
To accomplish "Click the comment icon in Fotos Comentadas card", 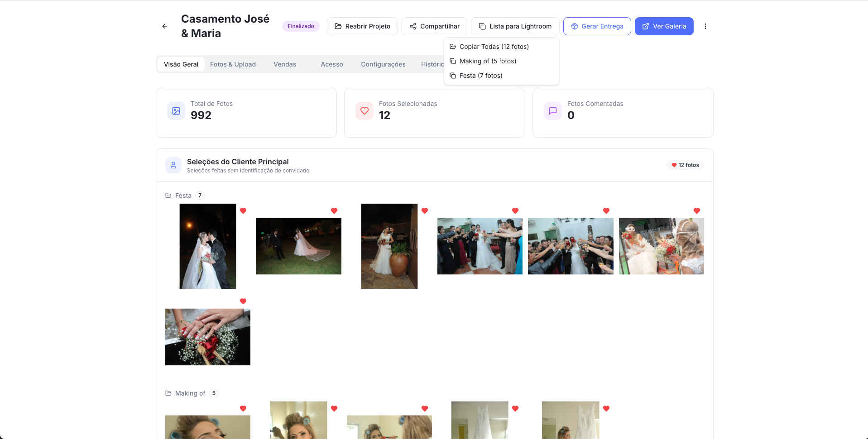I will 553,111.
